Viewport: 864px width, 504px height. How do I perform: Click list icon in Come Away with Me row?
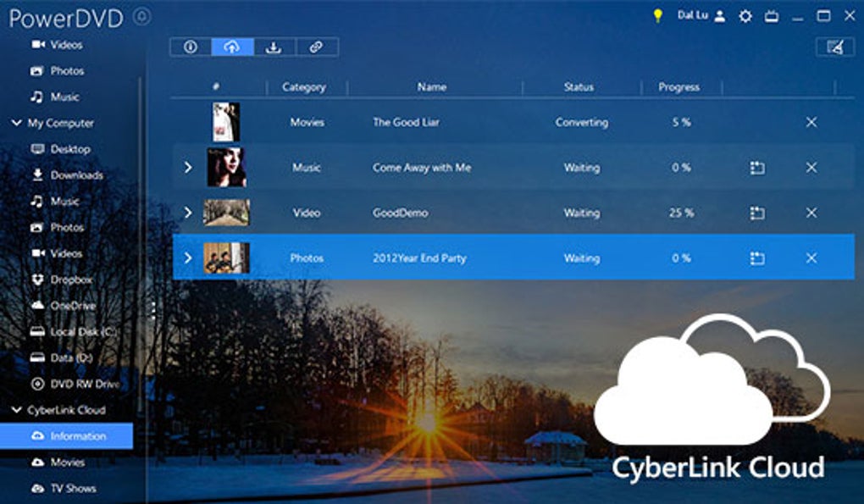pyautogui.click(x=757, y=168)
